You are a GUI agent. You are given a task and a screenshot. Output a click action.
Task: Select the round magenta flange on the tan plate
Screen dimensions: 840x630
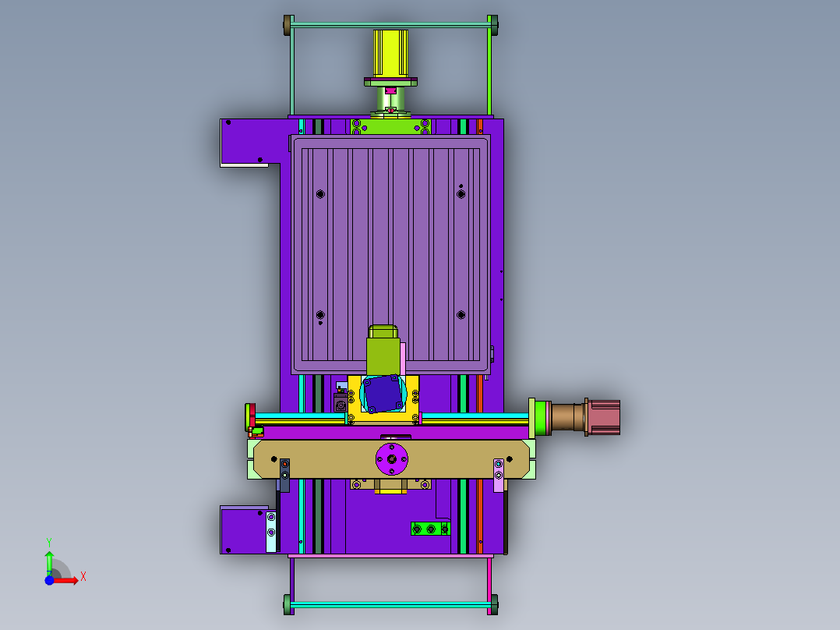pyautogui.click(x=392, y=459)
